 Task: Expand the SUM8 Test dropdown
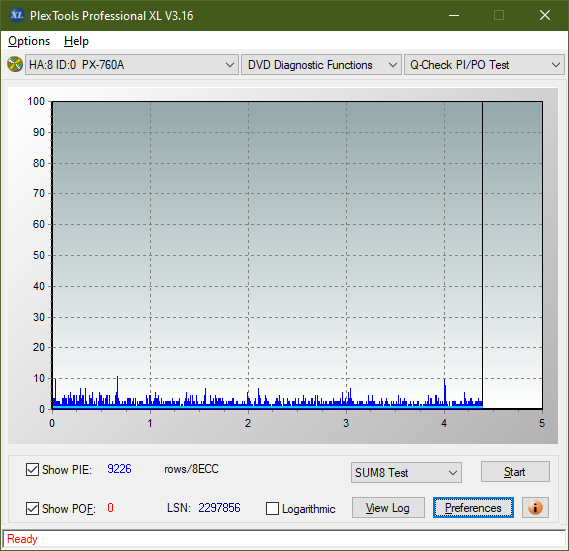pos(406,473)
